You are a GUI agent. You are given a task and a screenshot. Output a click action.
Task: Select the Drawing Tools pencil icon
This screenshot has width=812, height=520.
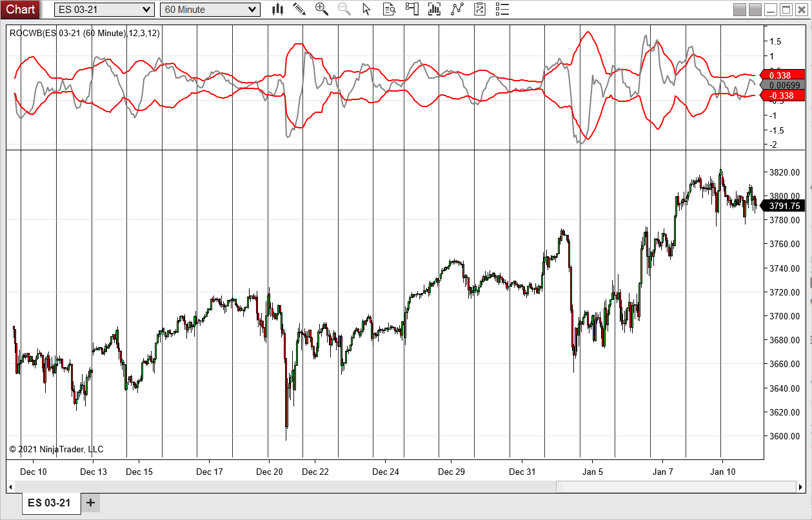299,9
